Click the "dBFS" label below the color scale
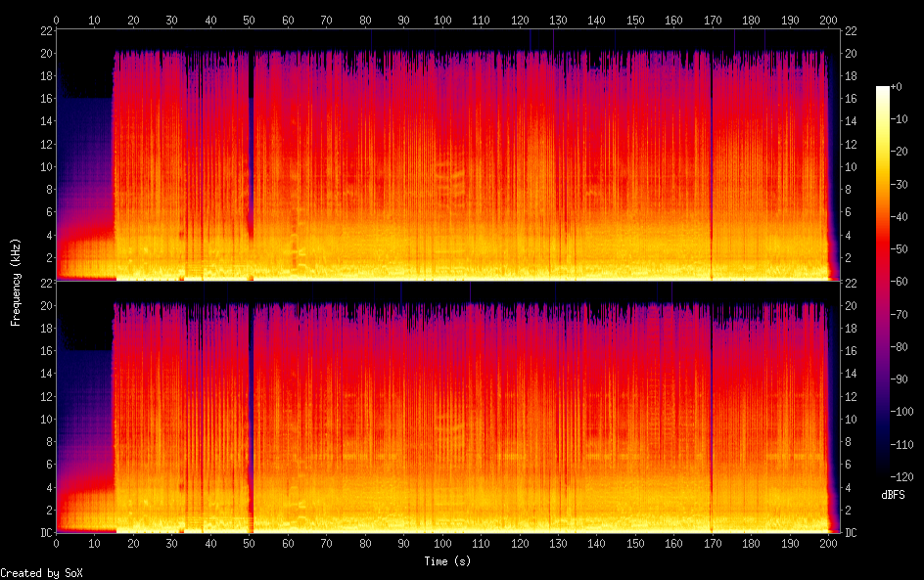 click(x=893, y=496)
